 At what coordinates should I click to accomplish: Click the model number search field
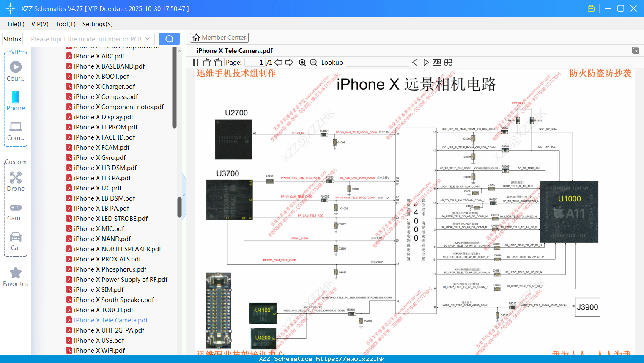(86, 39)
